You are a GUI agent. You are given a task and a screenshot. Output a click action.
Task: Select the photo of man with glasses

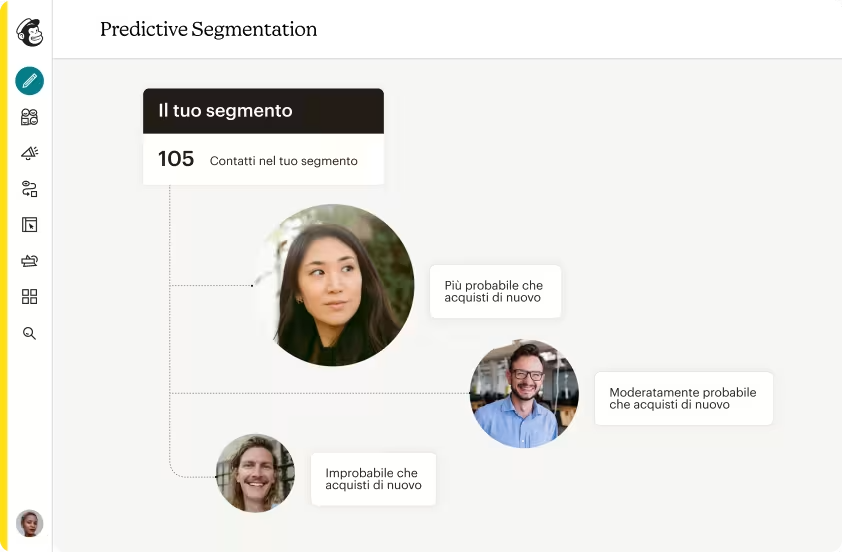tap(524, 393)
